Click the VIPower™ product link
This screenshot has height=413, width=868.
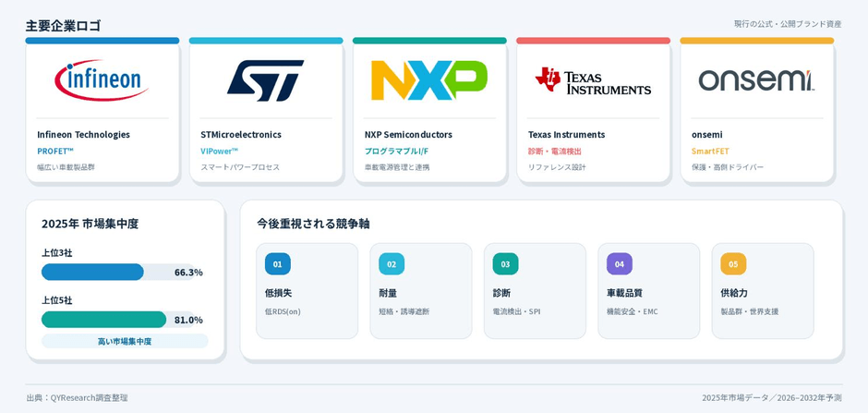pyautogui.click(x=219, y=151)
